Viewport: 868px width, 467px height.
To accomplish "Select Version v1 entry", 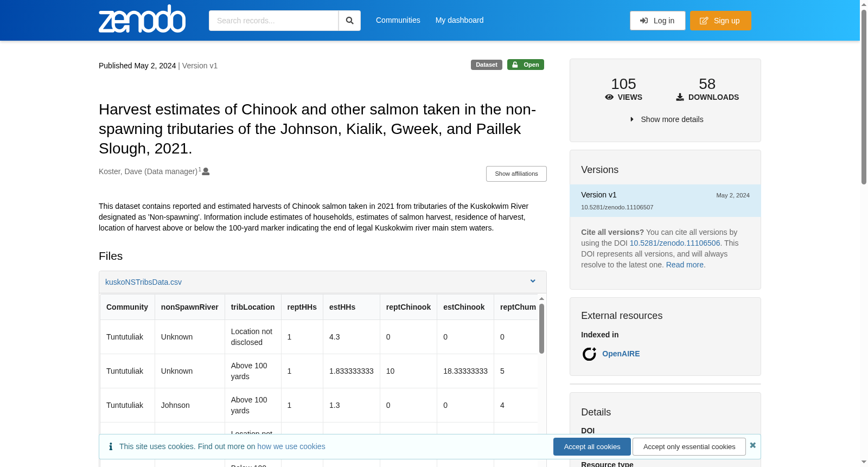I will click(x=665, y=201).
